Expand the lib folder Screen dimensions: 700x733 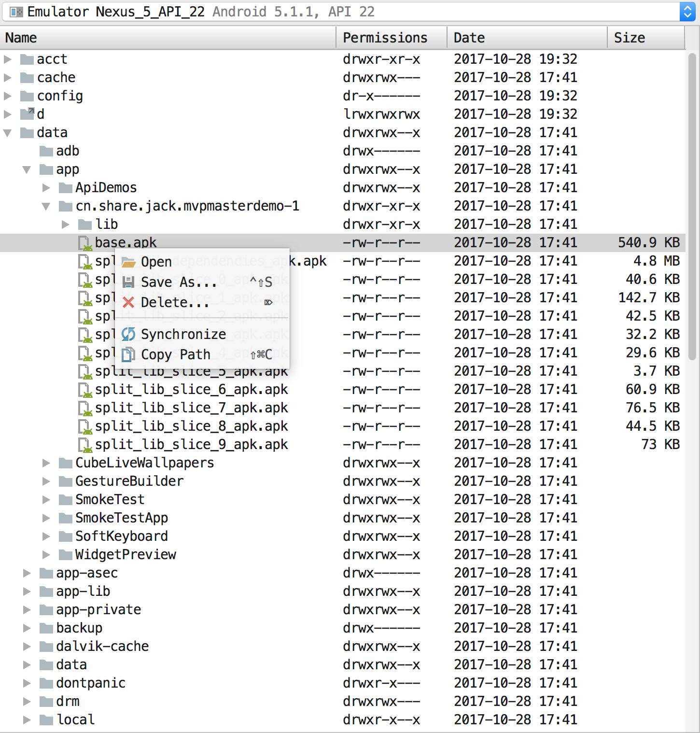66,225
